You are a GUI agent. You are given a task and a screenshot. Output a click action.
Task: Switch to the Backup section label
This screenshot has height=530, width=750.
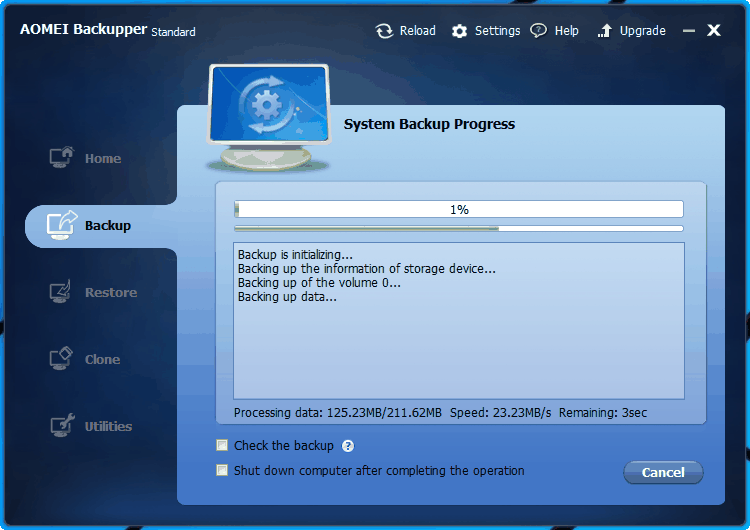(108, 225)
